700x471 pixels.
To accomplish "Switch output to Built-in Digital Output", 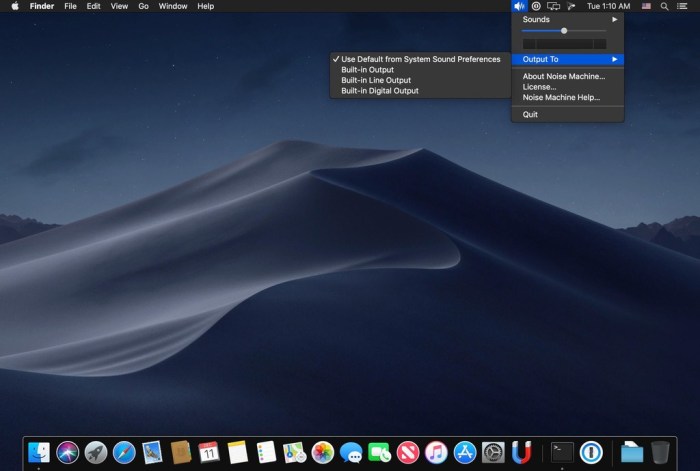I will pyautogui.click(x=379, y=91).
